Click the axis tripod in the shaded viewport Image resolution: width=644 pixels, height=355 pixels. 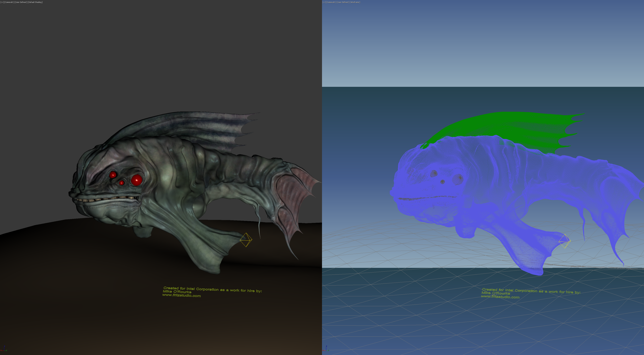(4, 349)
